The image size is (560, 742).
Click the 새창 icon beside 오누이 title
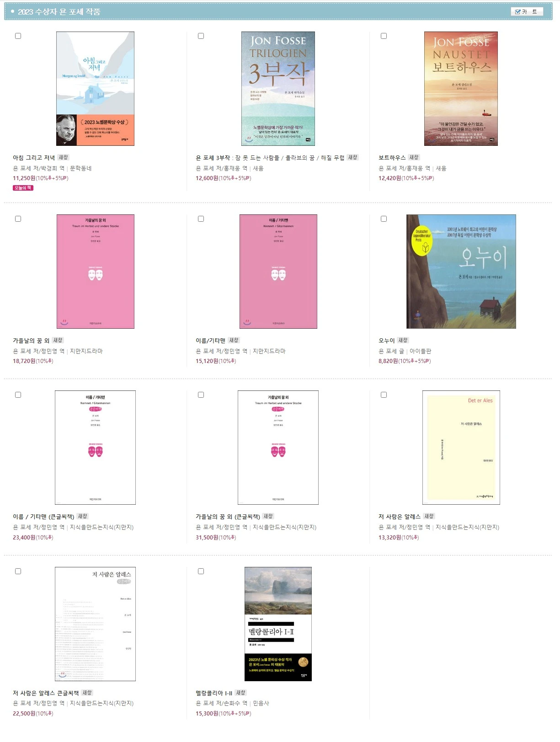[403, 340]
